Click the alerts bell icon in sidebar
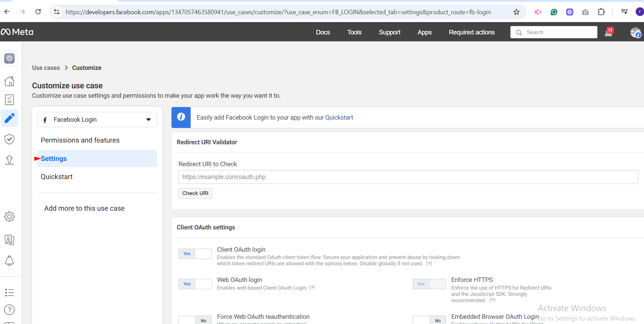 click(x=9, y=261)
